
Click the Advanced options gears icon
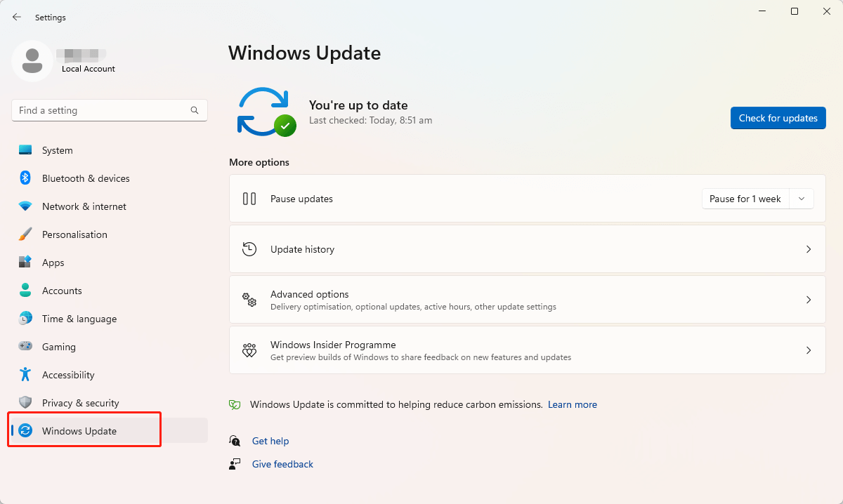point(249,300)
